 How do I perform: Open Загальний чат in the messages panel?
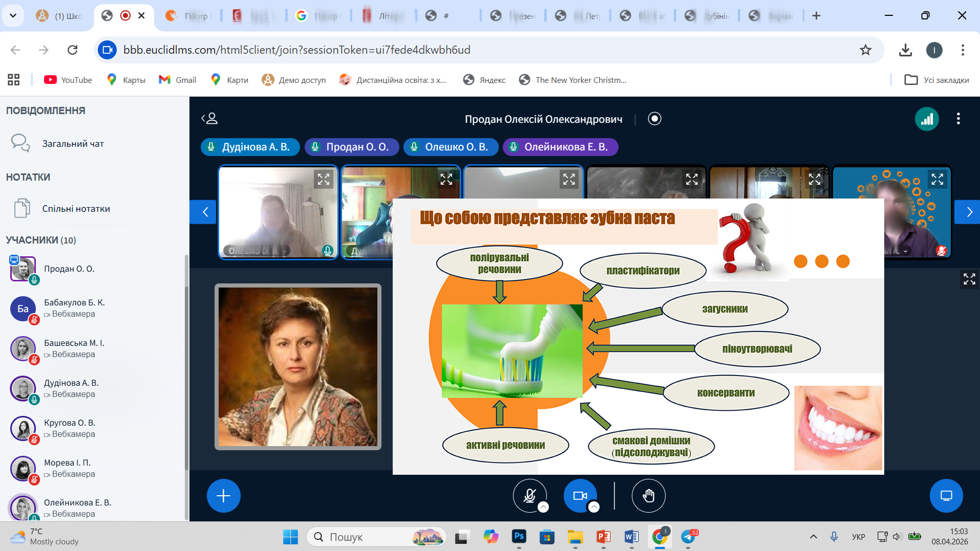click(73, 144)
